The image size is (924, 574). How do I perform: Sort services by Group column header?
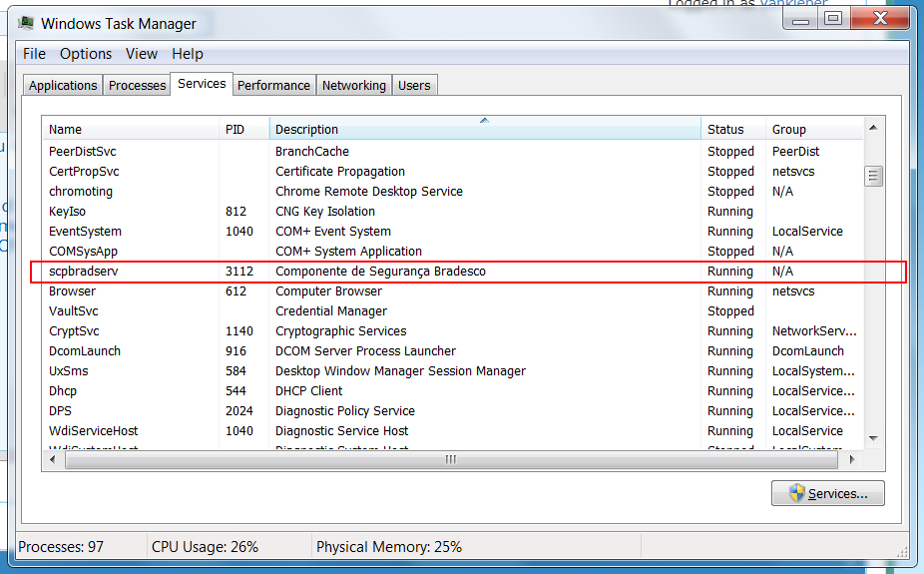coord(814,129)
